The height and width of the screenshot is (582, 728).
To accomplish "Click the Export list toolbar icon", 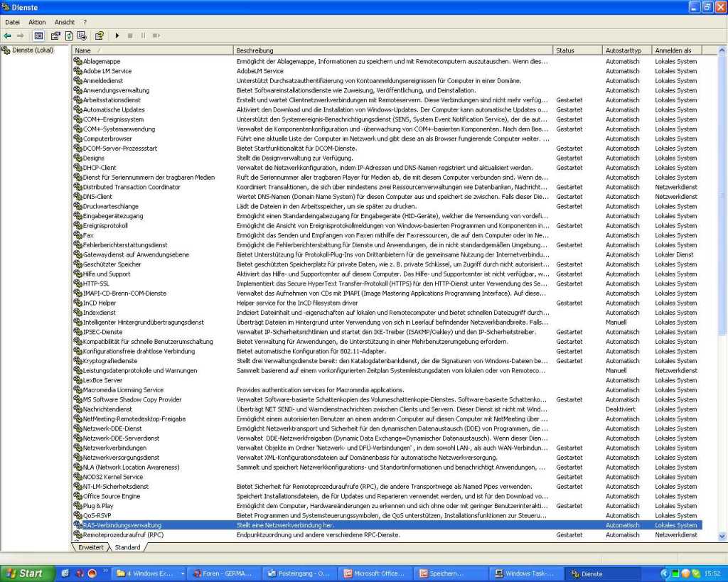I will [x=82, y=36].
